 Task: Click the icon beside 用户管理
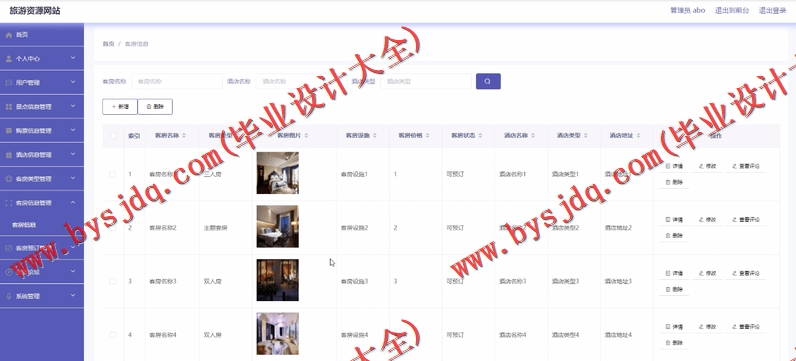pyautogui.click(x=9, y=82)
